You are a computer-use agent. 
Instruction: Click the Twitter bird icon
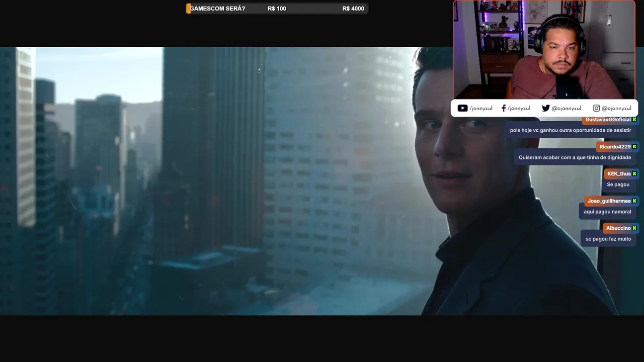(545, 108)
